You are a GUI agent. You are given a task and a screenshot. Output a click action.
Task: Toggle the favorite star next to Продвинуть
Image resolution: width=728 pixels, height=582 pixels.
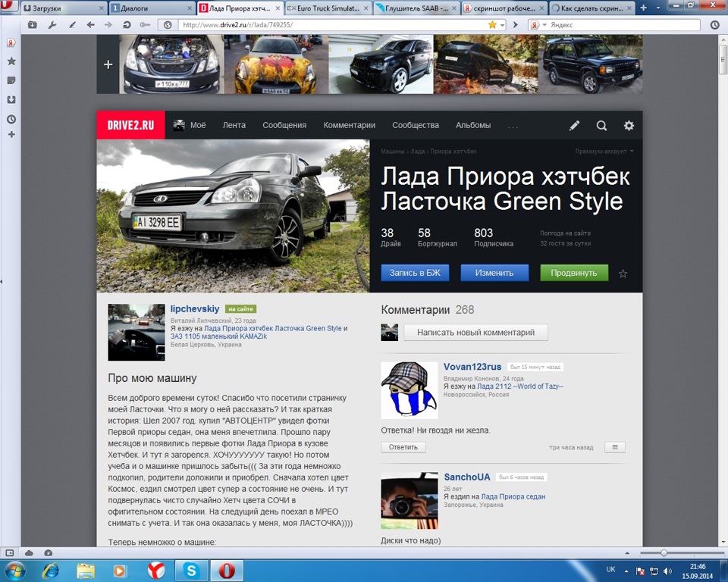pos(623,274)
